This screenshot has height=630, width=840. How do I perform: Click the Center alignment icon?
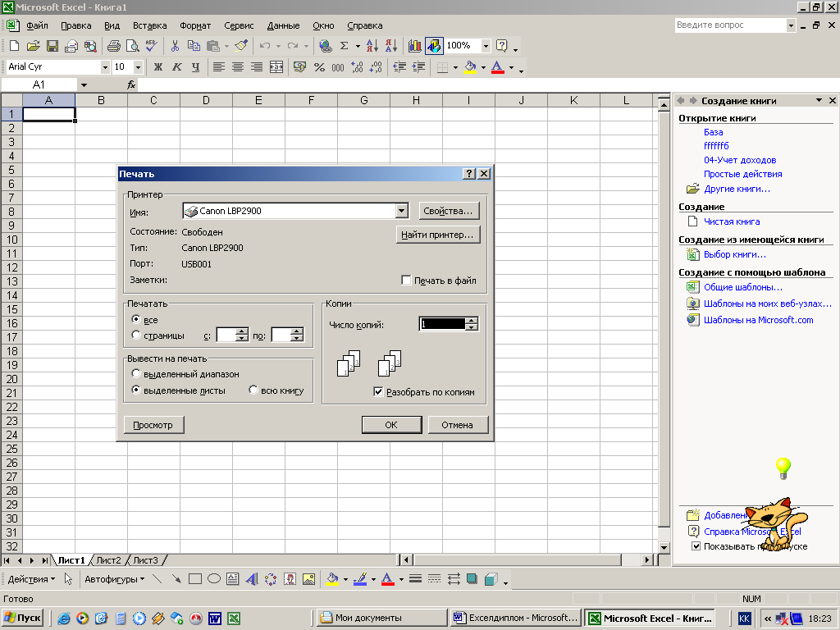point(237,67)
